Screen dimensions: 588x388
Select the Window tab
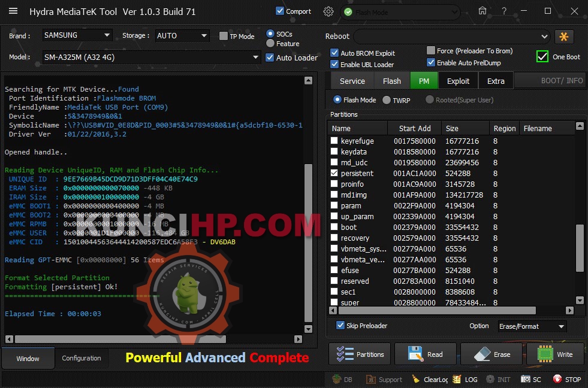(x=28, y=359)
